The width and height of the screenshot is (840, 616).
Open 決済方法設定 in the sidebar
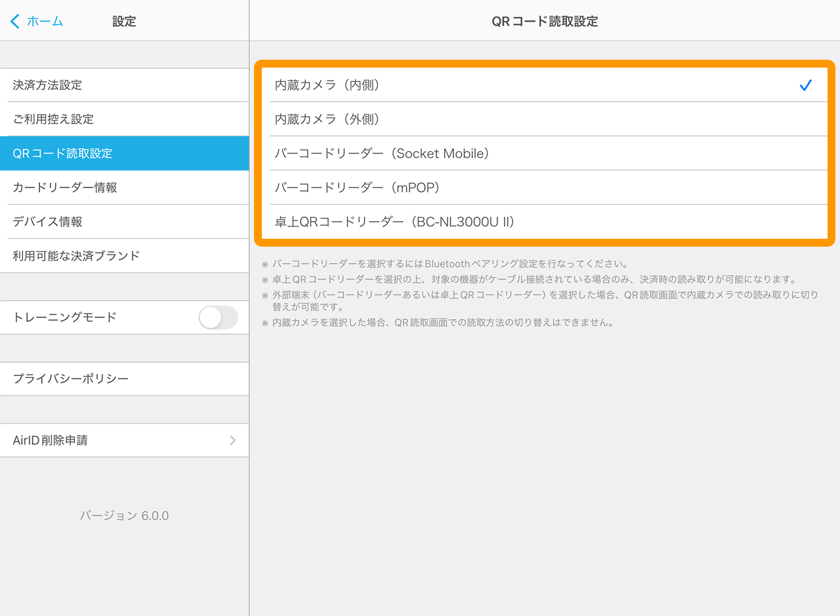47,85
